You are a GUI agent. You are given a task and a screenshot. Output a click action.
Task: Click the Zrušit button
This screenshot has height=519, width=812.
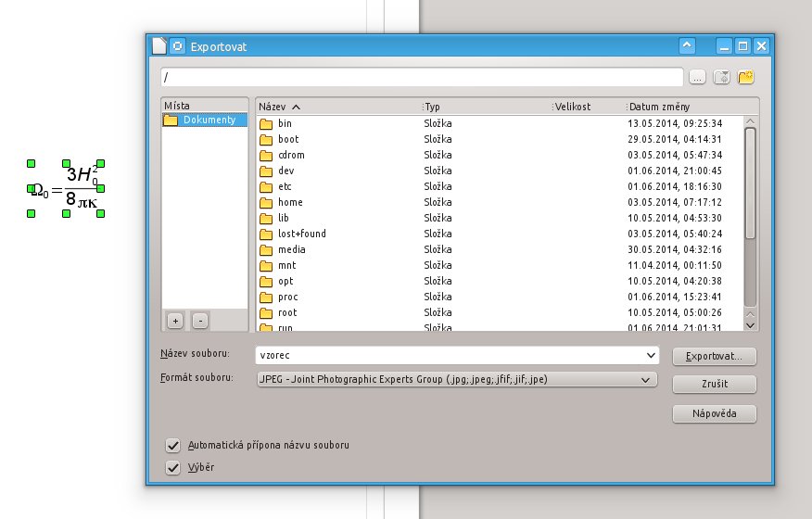click(714, 385)
